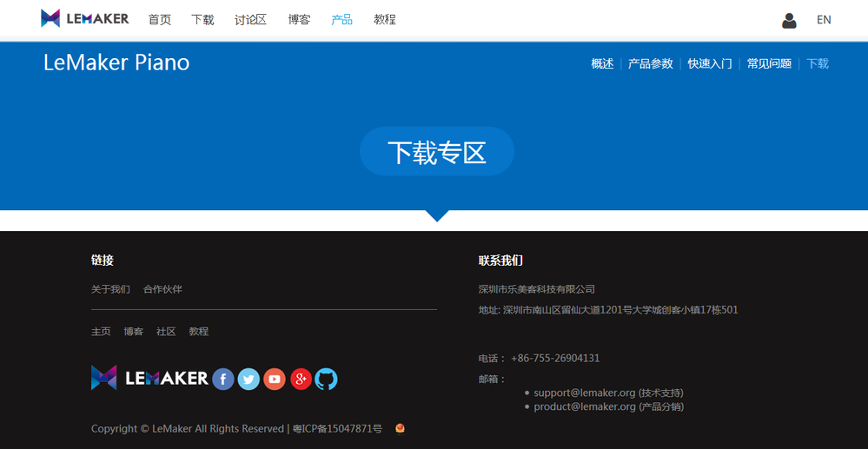Open the YouTube social icon in footer

275,380
